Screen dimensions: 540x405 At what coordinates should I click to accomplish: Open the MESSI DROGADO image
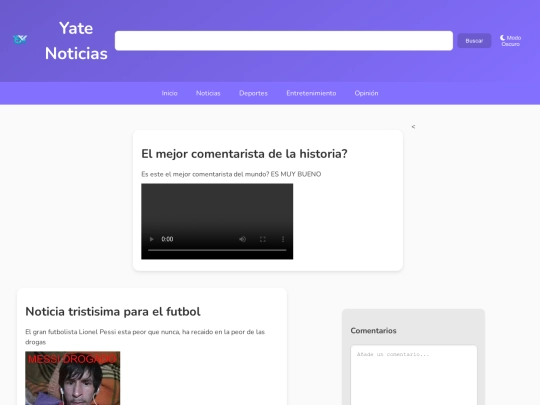pyautogui.click(x=73, y=378)
